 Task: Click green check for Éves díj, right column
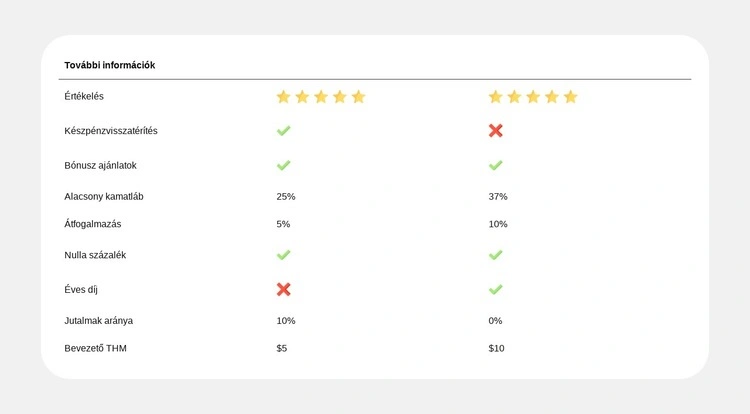click(495, 289)
